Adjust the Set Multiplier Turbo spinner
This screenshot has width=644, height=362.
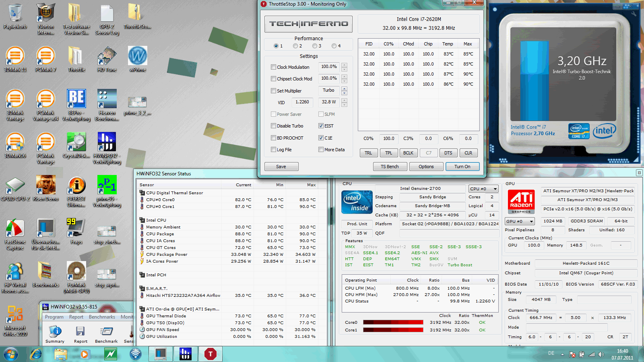click(x=344, y=90)
